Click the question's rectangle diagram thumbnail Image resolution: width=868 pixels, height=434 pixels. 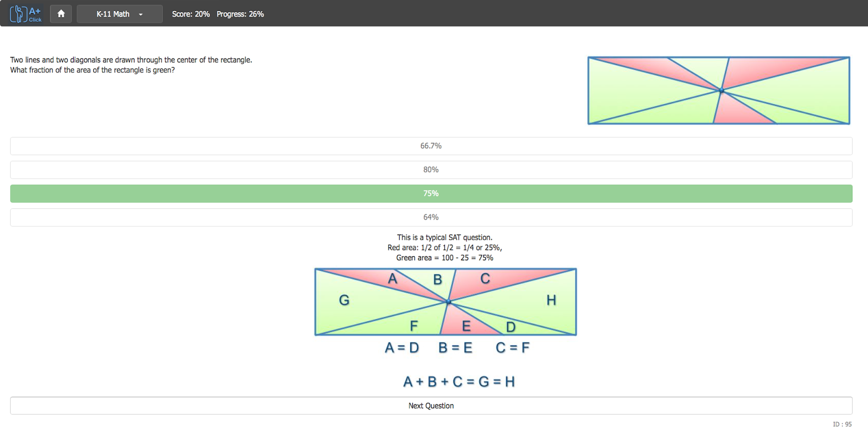click(718, 91)
